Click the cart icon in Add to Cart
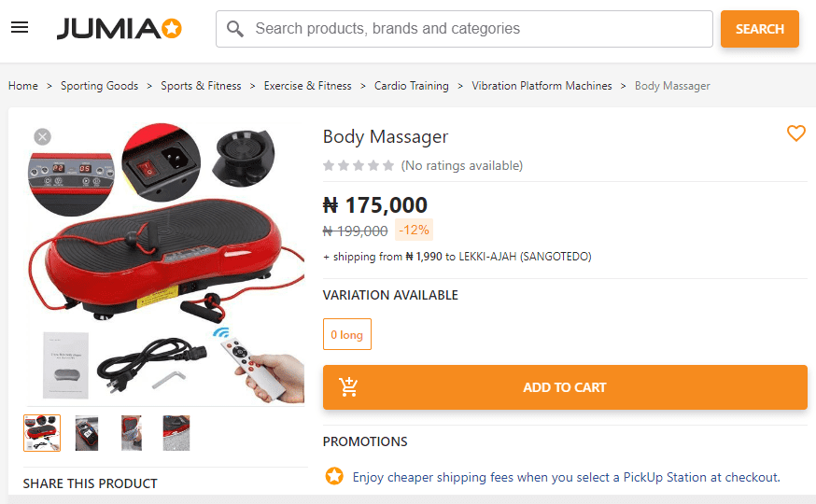Screen dimensions: 816x504 tap(348, 387)
